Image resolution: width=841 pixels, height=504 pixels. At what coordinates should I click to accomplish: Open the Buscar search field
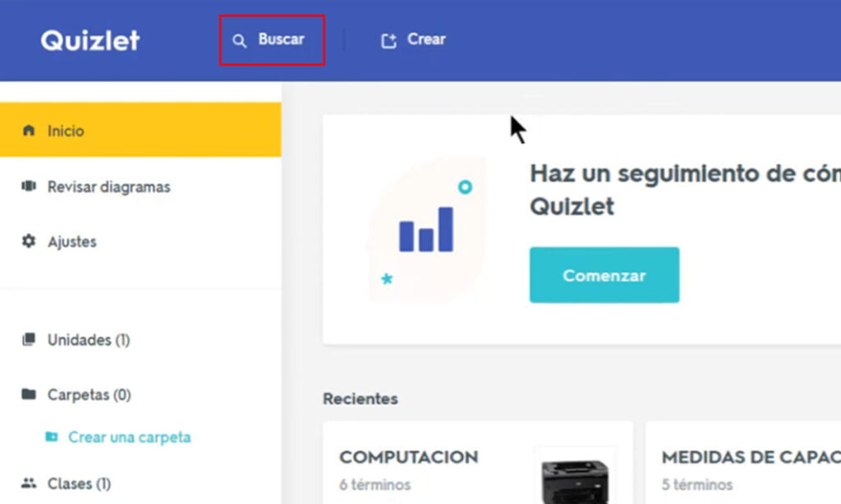pos(272,40)
